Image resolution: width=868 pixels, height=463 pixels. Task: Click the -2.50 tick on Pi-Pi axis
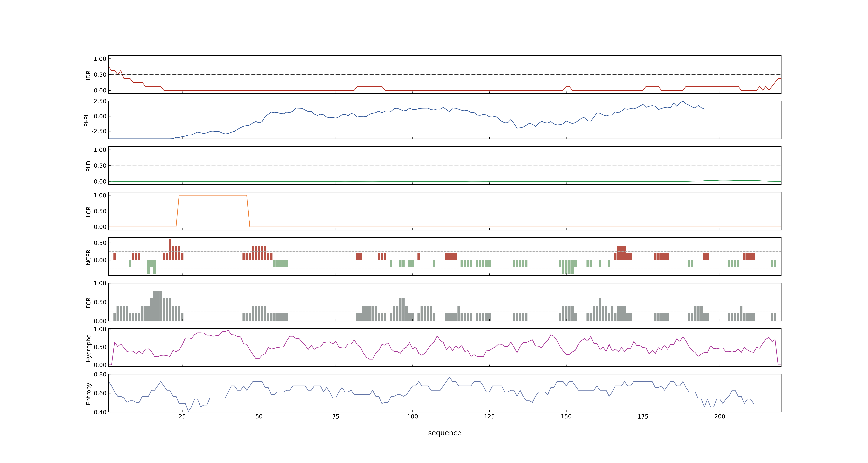[99, 131]
